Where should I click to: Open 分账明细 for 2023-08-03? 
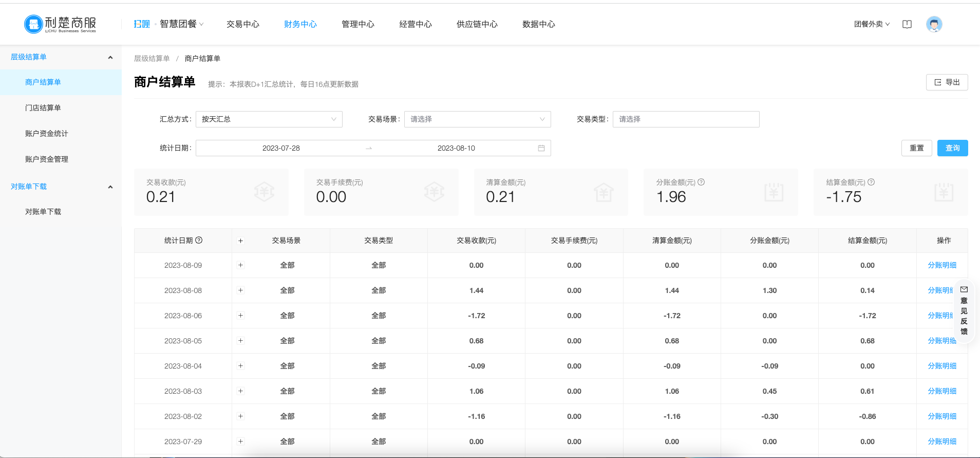click(941, 391)
